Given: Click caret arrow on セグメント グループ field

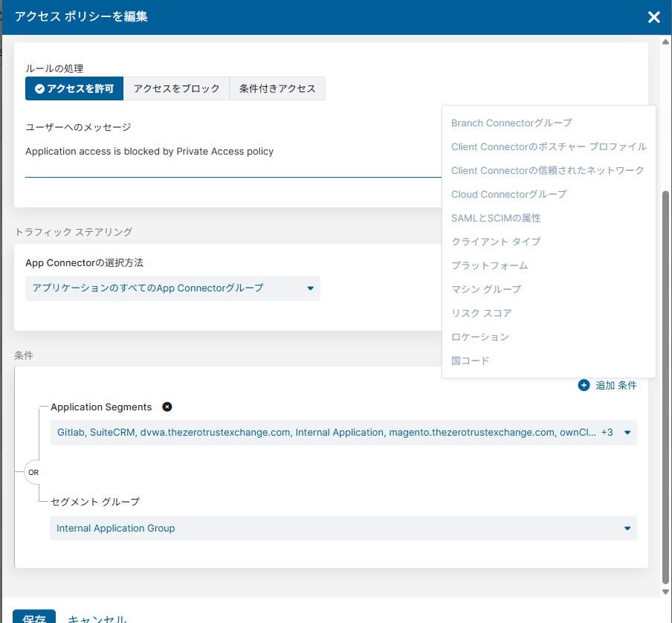Looking at the screenshot, I should coord(627,529).
